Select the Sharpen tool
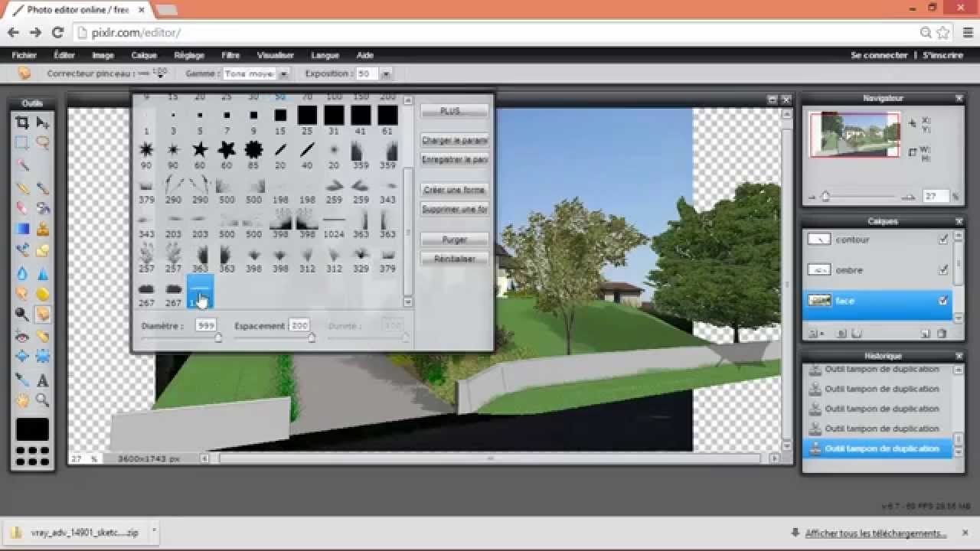The width and height of the screenshot is (980, 551). pos(43,273)
